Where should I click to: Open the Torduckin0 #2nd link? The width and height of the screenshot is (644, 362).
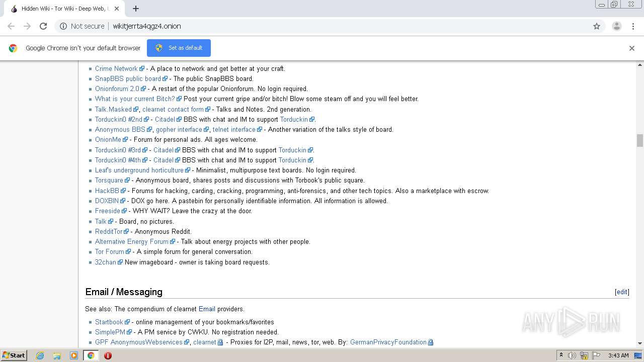(119, 119)
